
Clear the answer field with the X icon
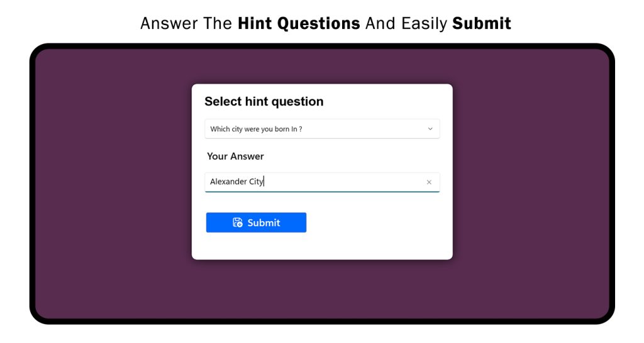click(429, 182)
